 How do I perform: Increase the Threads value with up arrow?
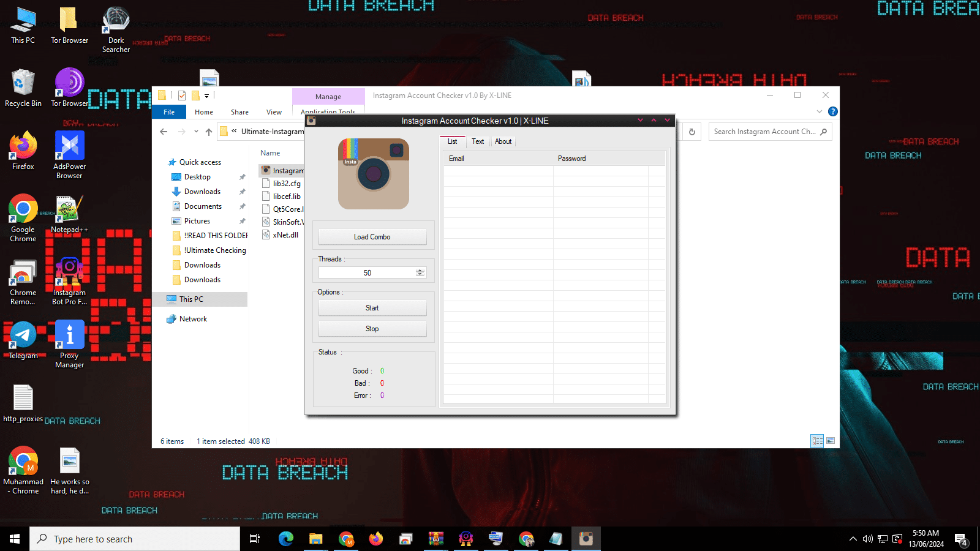click(420, 271)
